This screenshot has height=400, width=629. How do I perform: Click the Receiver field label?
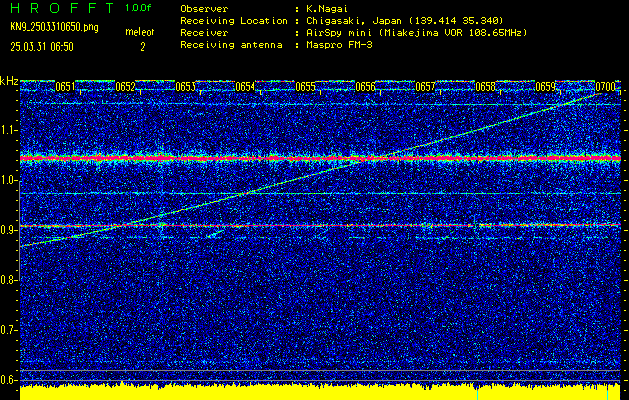click(x=204, y=32)
